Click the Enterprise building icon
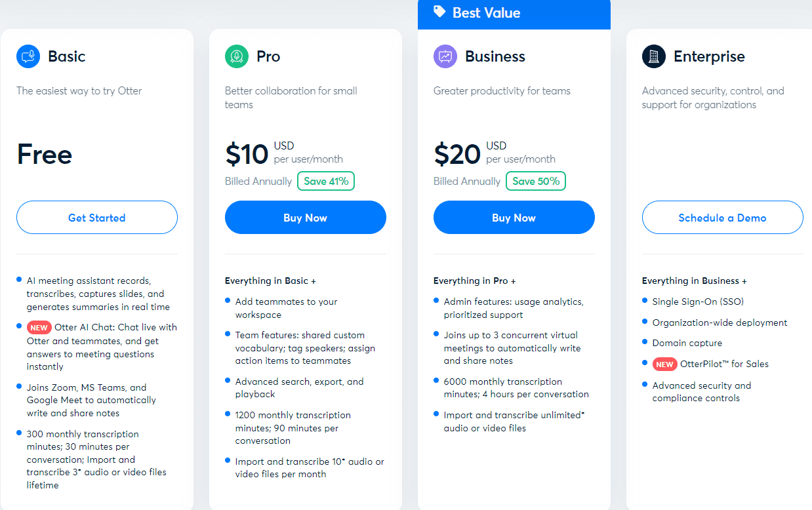This screenshot has width=812, height=510. click(x=654, y=56)
